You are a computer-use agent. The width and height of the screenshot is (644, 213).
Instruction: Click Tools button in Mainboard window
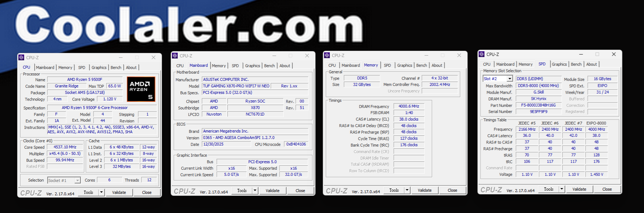(242, 191)
